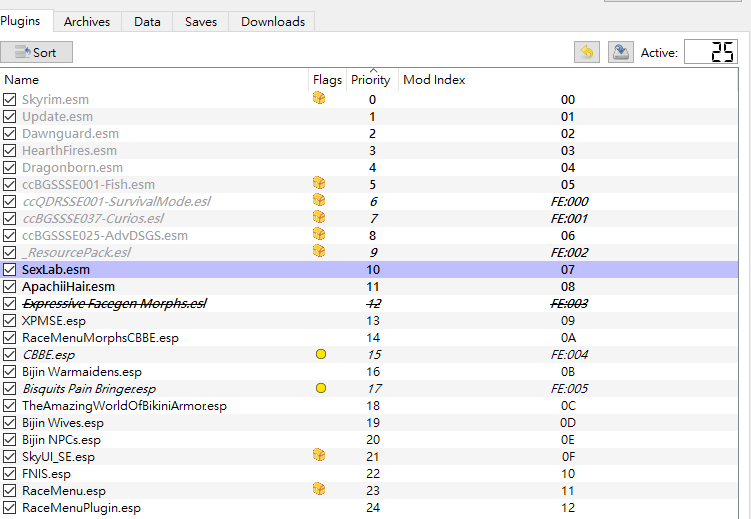
Task: Click priority value 10 of SexLab.esm
Action: pyautogui.click(x=373, y=270)
